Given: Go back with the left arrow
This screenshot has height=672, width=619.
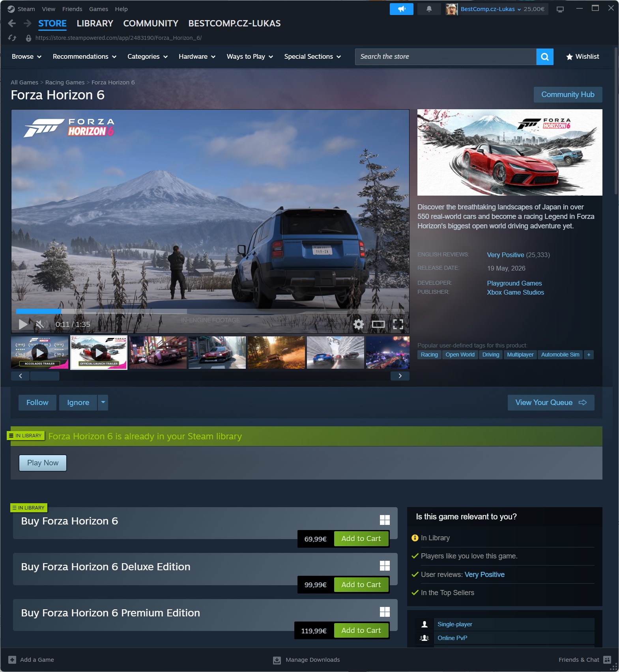Looking at the screenshot, I should tap(12, 23).
